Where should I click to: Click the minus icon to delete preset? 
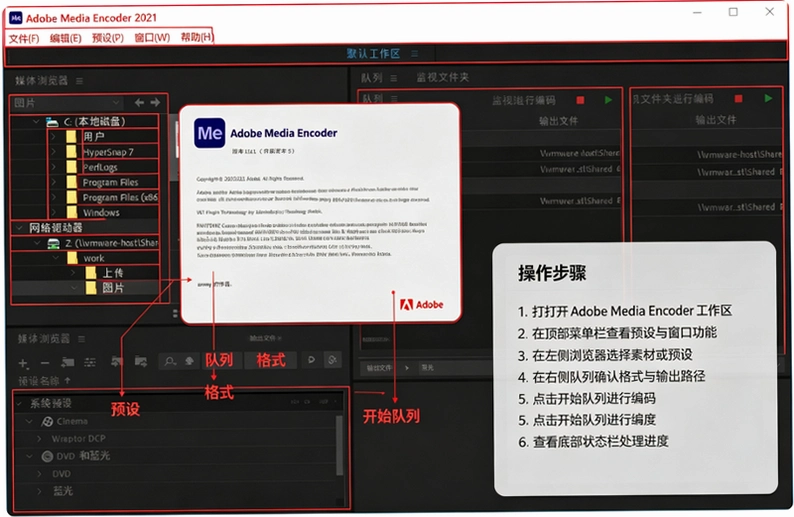45,363
